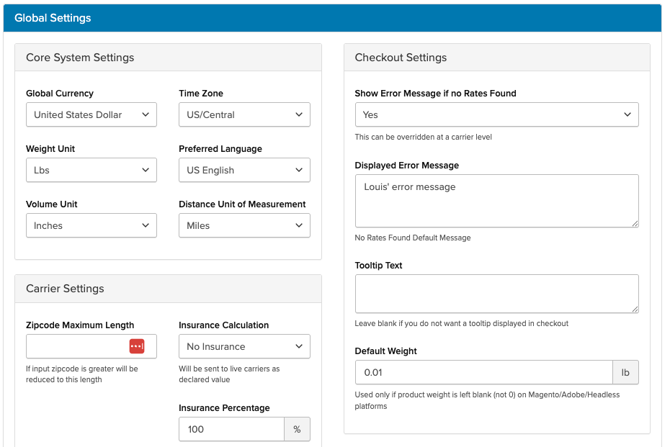Open the Global Currency dropdown
The height and width of the screenshot is (447, 670).
tap(91, 115)
